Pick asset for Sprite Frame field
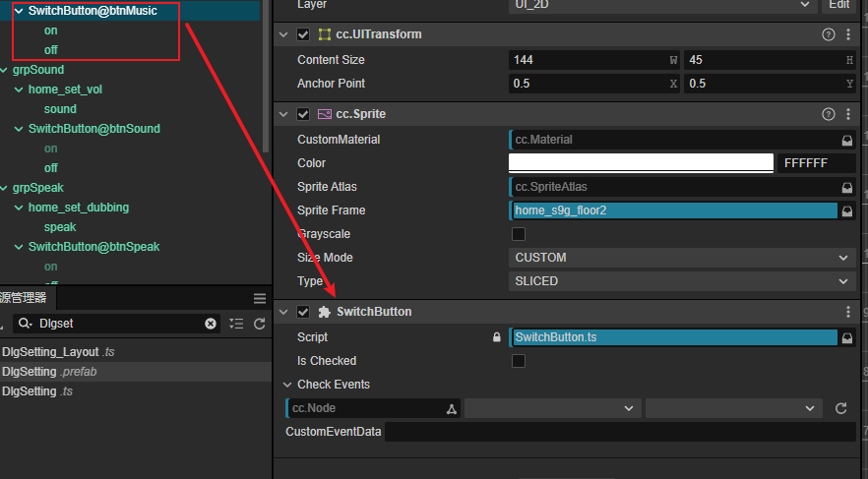This screenshot has width=868, height=479. tap(847, 210)
